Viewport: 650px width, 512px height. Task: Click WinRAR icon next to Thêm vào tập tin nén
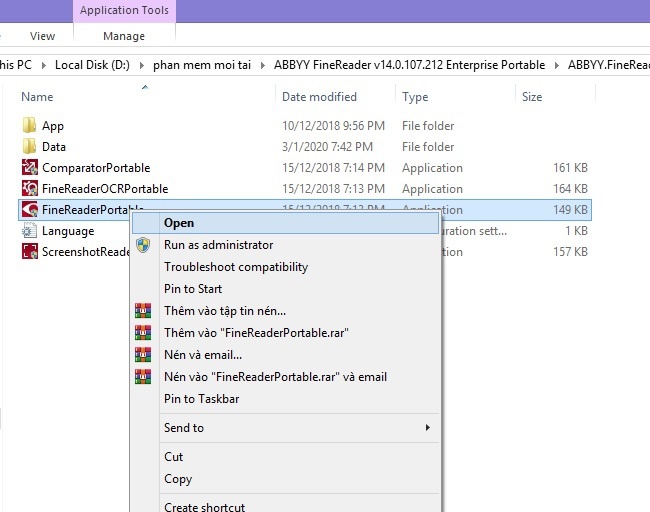(143, 311)
